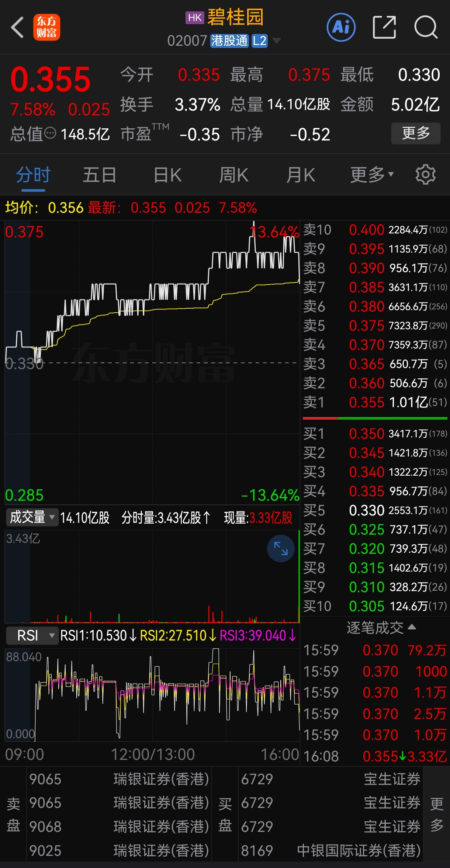Collapse the 逐笔成交 list
The width and height of the screenshot is (450, 868).
coord(381,627)
